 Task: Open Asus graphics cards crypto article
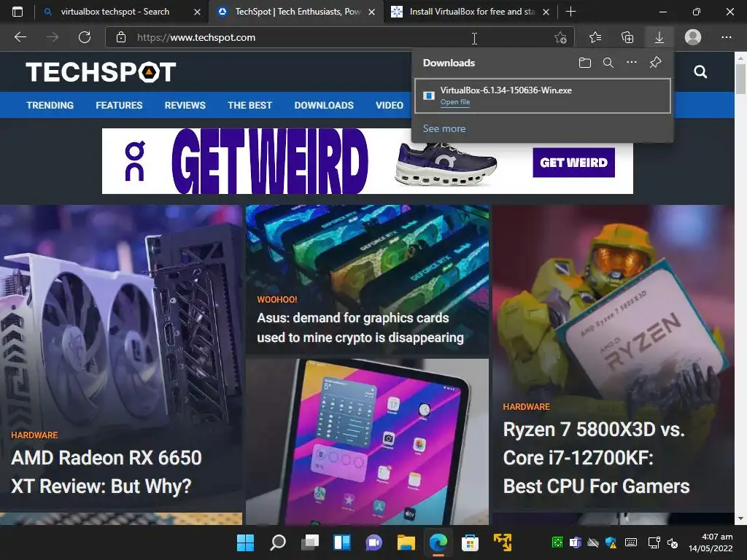coord(360,327)
